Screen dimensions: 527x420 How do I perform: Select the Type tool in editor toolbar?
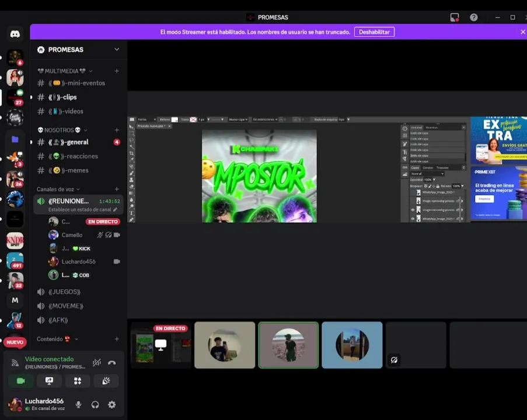[131, 213]
